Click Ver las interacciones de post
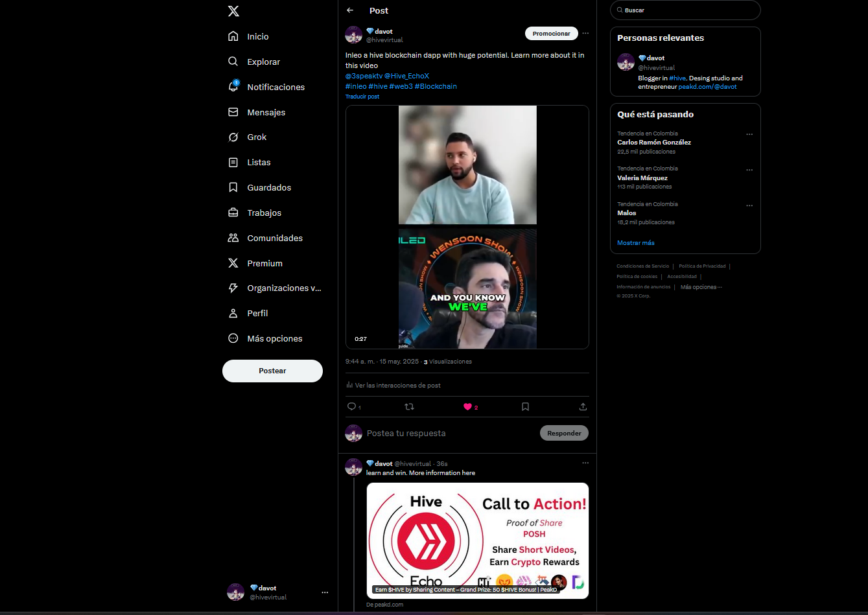Screen dimensions: 868x615 point(393,385)
